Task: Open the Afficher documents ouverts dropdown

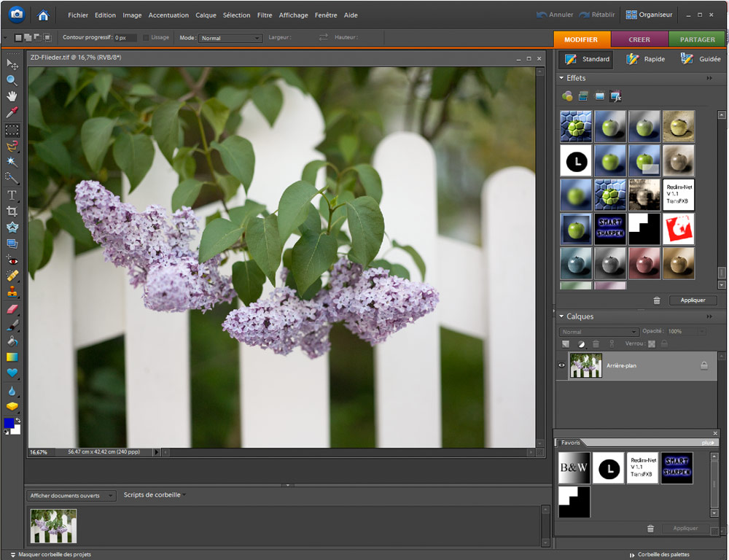Action: tap(71, 496)
